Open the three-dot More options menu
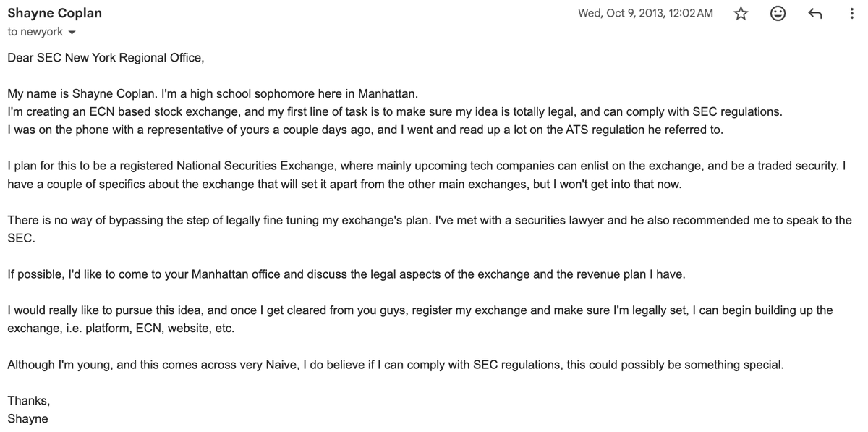Viewport: 868px width, 432px height. point(852,14)
